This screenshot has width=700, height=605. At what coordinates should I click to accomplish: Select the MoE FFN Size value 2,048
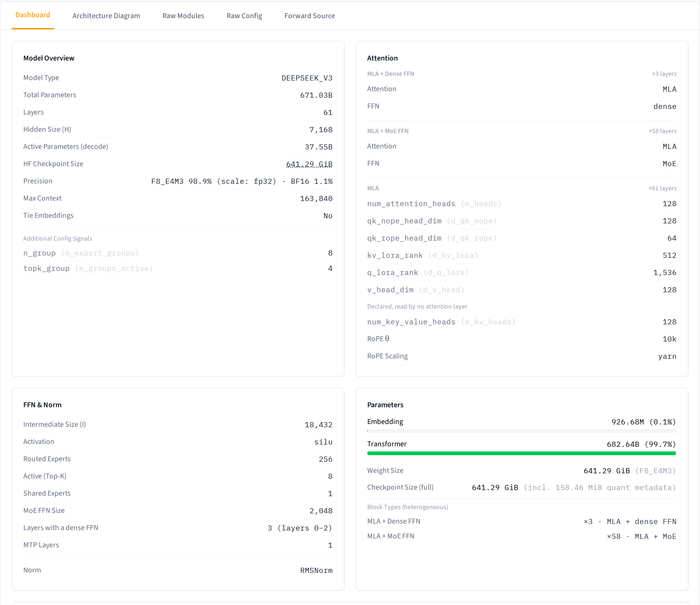tap(321, 511)
